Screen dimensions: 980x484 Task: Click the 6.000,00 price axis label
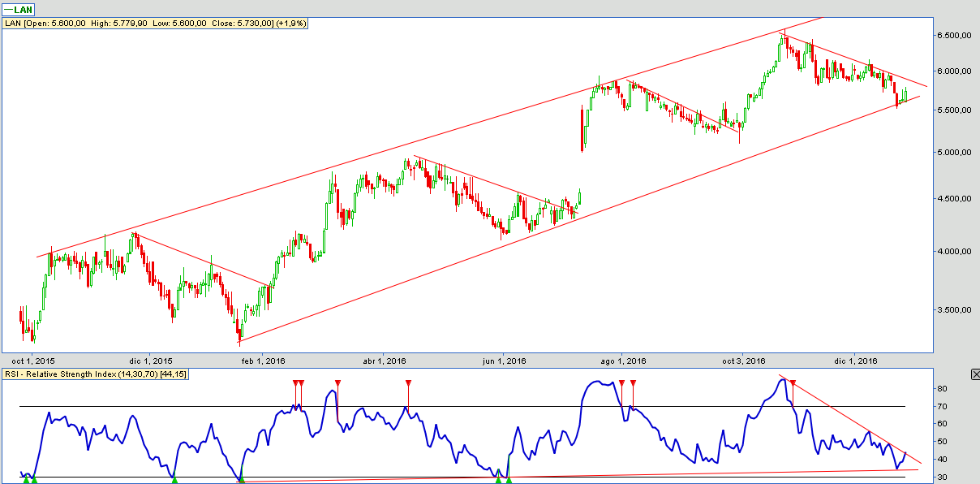[955, 71]
